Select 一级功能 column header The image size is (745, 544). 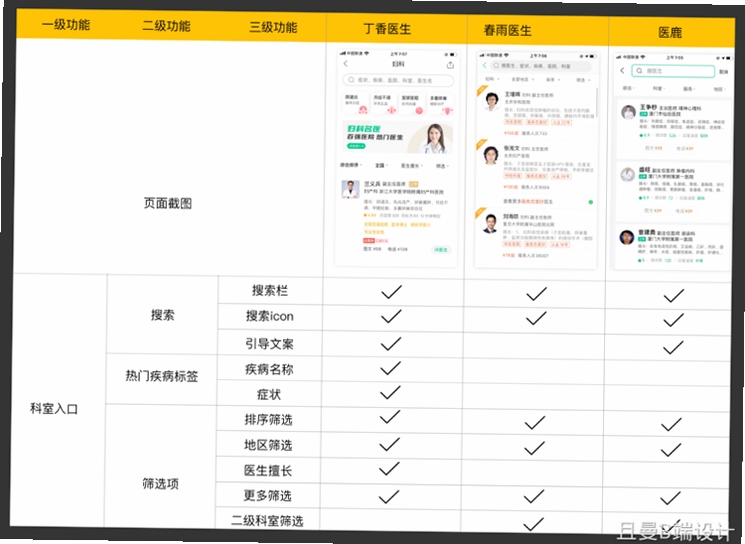pyautogui.click(x=66, y=25)
